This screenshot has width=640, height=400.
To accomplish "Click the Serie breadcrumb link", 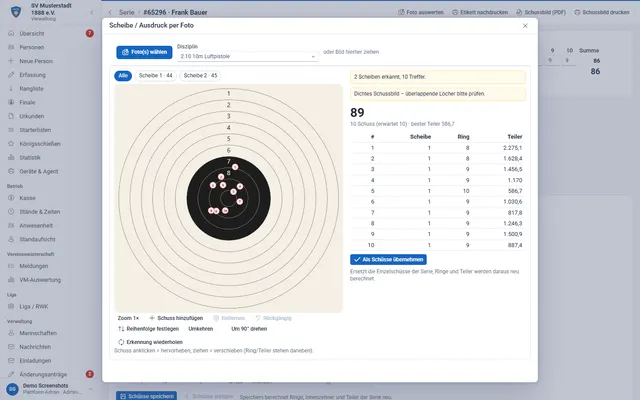I will point(127,12).
